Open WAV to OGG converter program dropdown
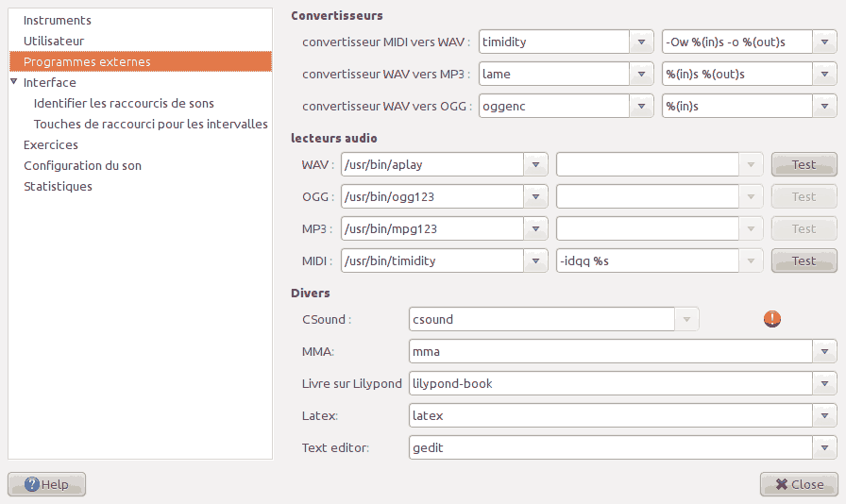Image resolution: width=846 pixels, height=504 pixels. [641, 107]
